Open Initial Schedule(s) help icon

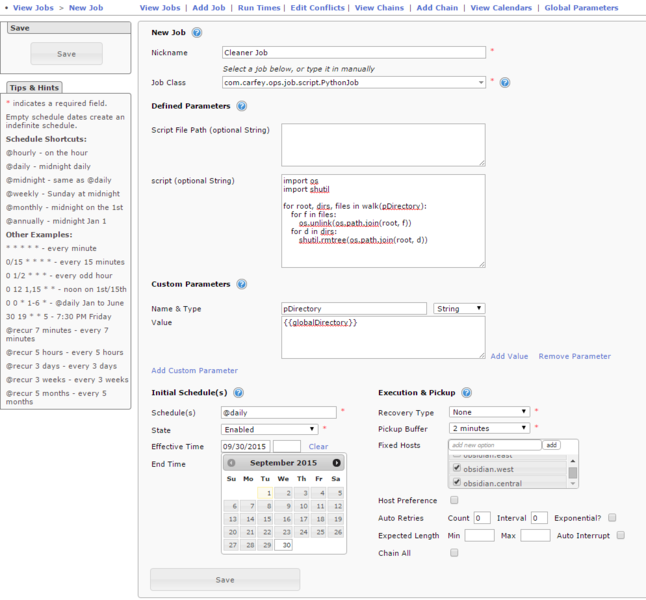click(238, 392)
